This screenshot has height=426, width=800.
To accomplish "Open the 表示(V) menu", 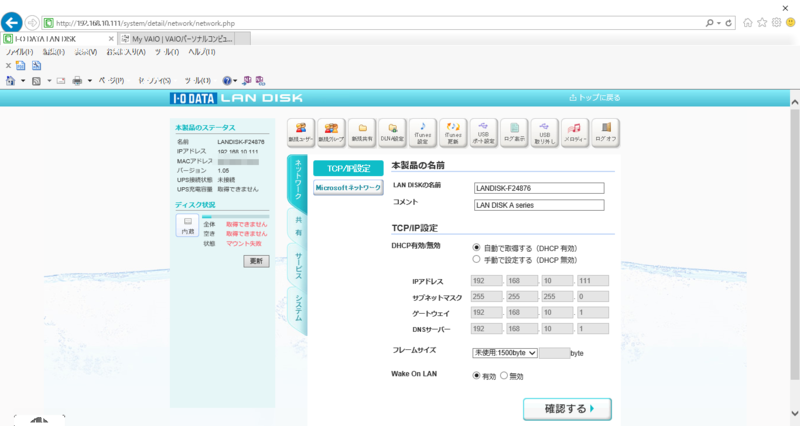I will (x=86, y=52).
